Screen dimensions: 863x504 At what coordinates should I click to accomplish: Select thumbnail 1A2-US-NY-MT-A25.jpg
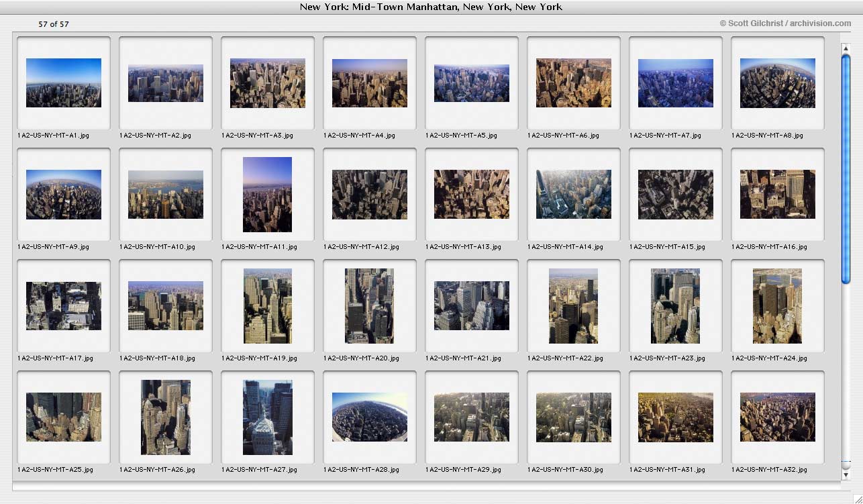[64, 417]
